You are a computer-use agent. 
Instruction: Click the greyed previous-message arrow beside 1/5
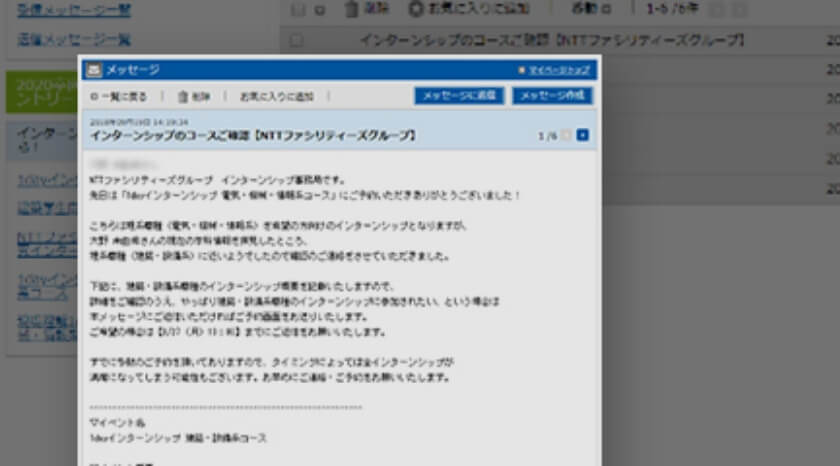566,135
